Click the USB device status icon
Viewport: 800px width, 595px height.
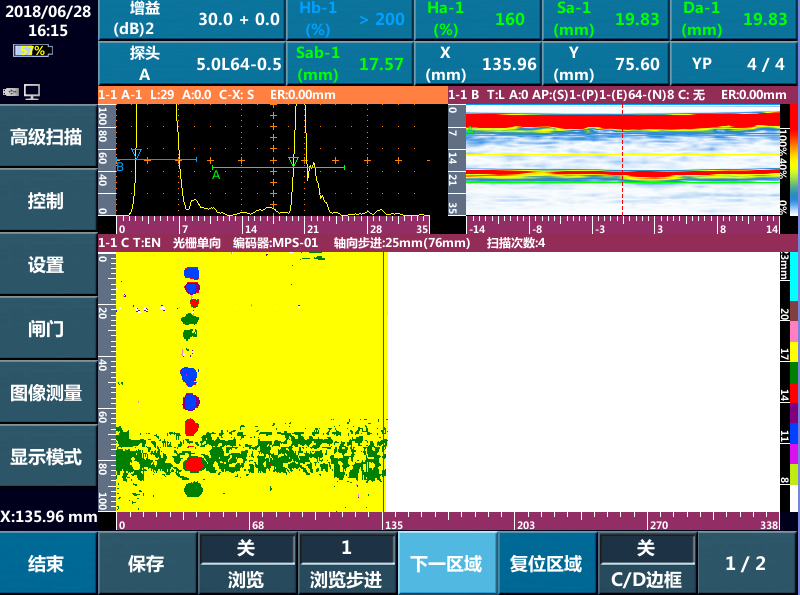click(11, 91)
